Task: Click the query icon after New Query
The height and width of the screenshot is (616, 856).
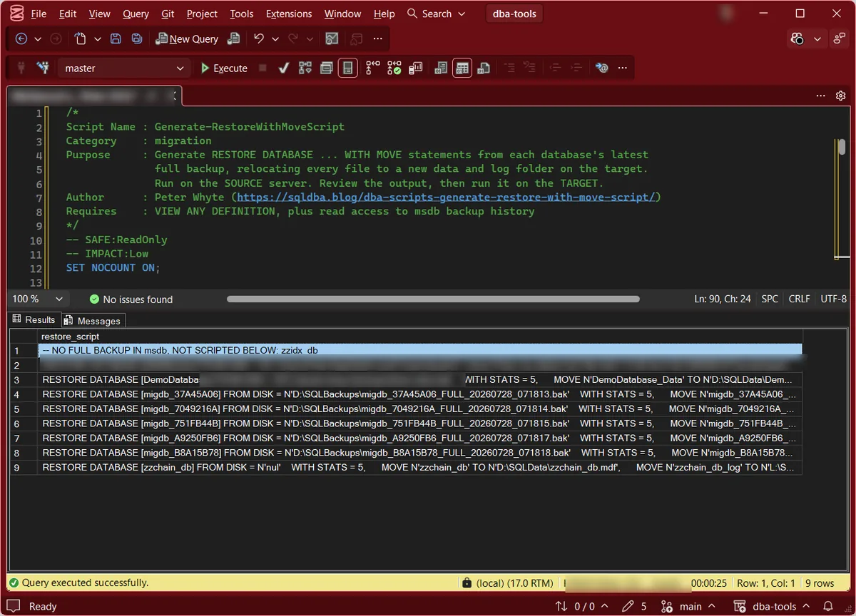Action: click(x=233, y=39)
